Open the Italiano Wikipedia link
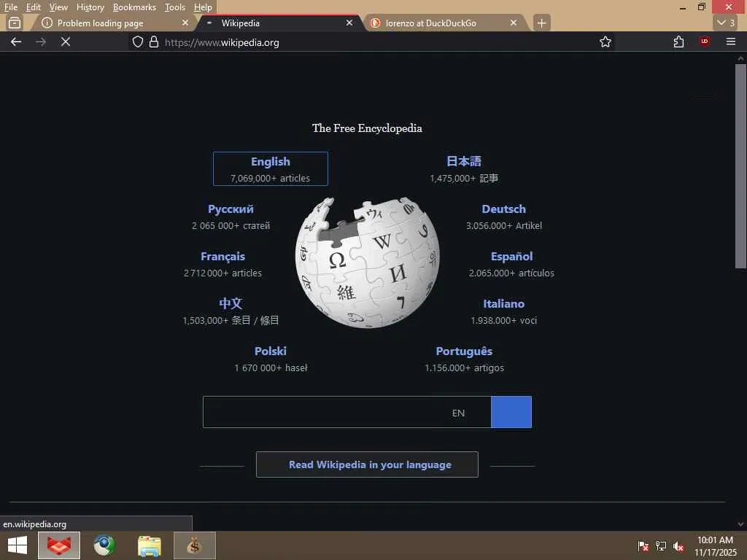This screenshot has width=747, height=560. pos(503,304)
